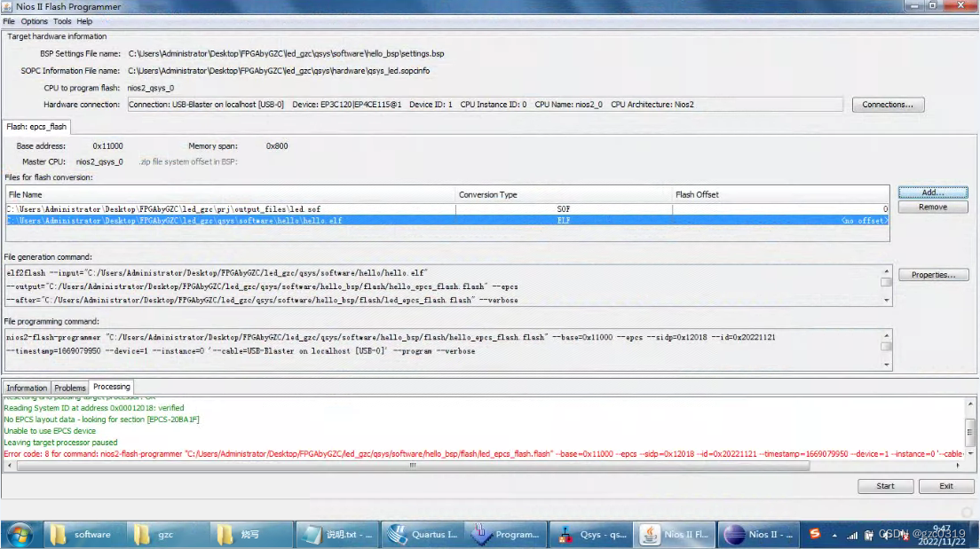Open the Tools menu

62,21
